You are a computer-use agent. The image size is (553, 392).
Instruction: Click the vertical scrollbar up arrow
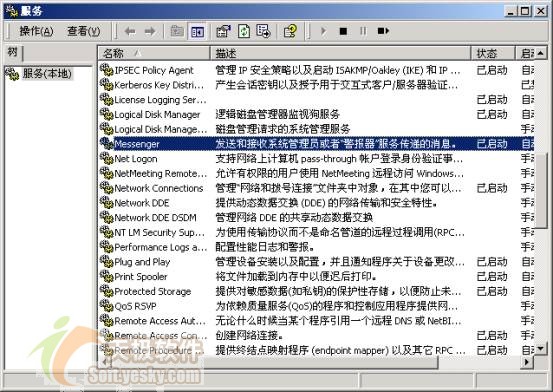(541, 54)
